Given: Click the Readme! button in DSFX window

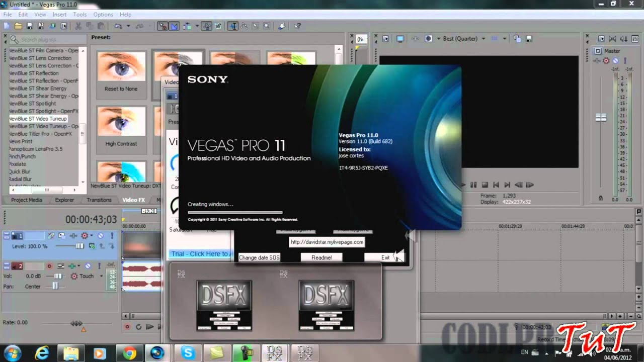Looking at the screenshot, I should tap(321, 257).
